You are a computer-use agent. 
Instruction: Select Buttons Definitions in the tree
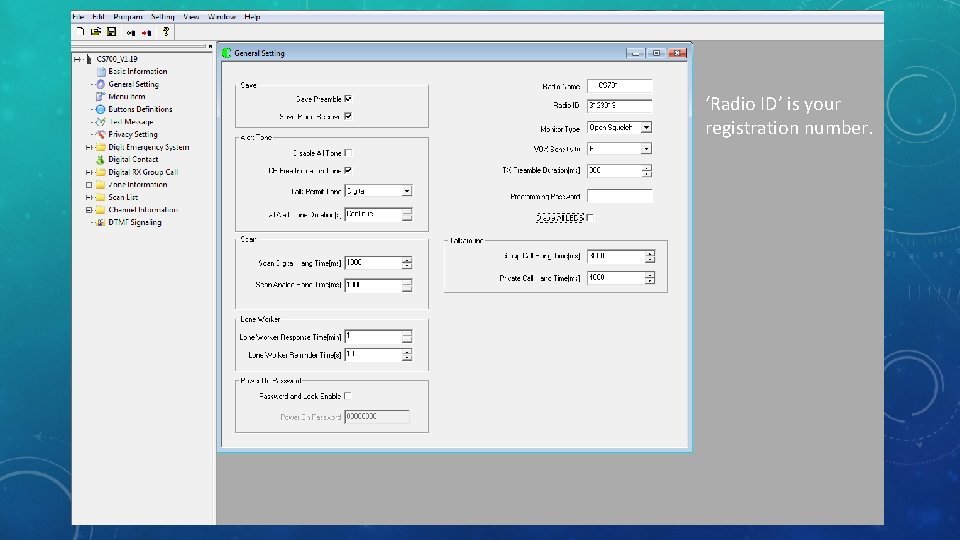pyautogui.click(x=140, y=109)
